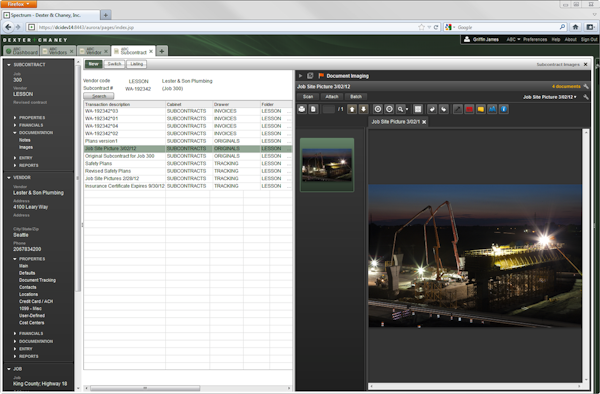The height and width of the screenshot is (394, 600).
Task: Open the magnifier zoom dropdown arrow
Action: 407,109
